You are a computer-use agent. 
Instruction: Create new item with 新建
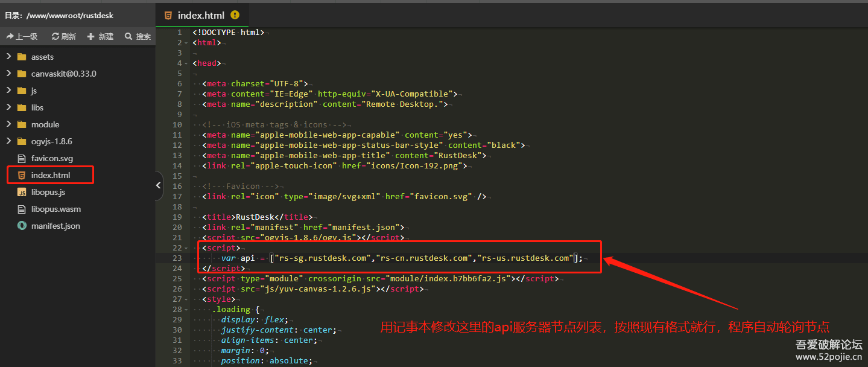point(101,36)
